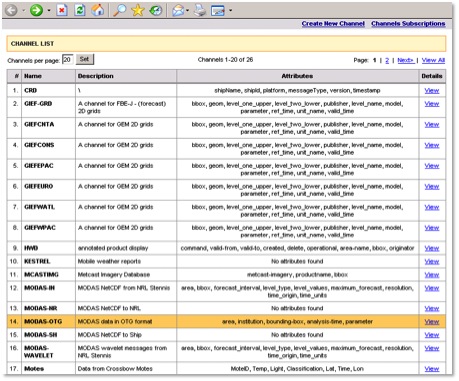The height and width of the screenshot is (381, 459).
Task: Click the 'annotated product display' description
Action: (113, 248)
